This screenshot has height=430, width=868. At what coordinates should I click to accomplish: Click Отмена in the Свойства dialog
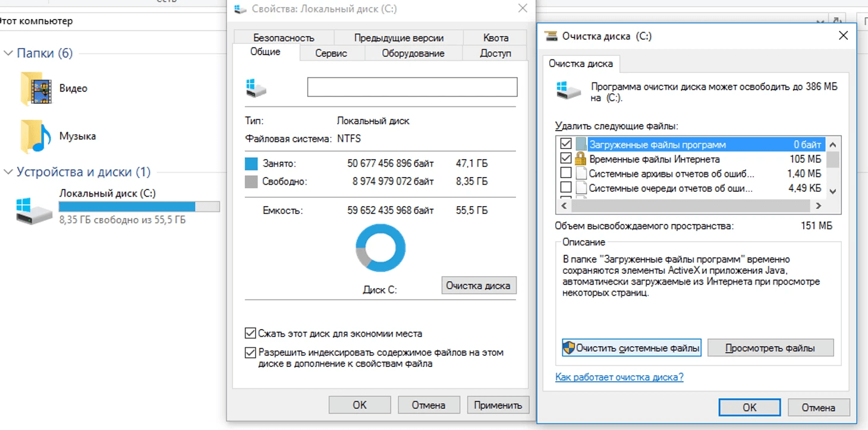[x=429, y=405]
